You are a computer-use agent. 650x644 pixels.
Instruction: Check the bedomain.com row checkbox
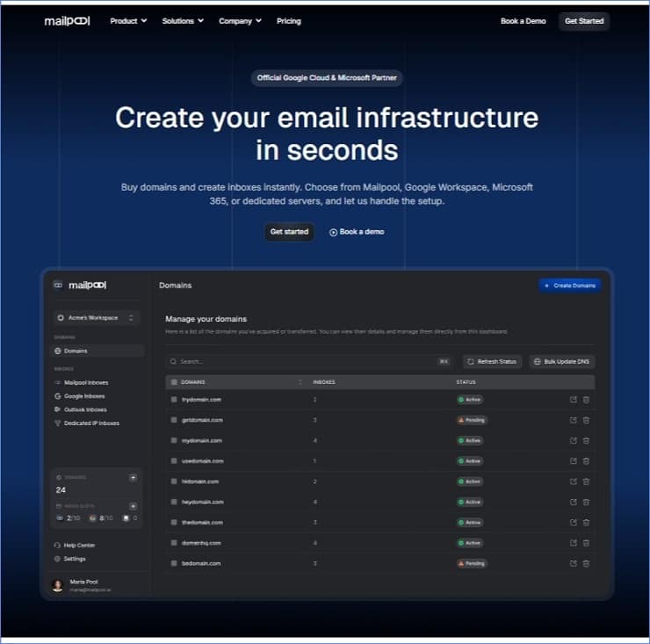174,563
